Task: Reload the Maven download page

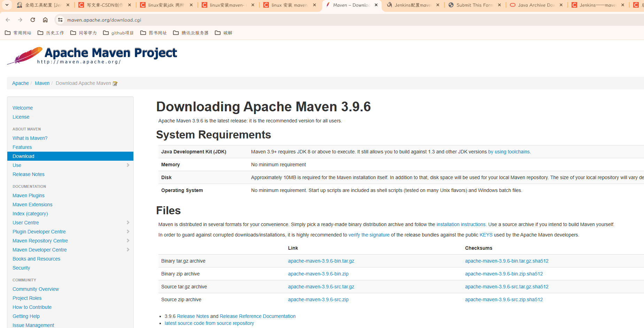Action: [x=33, y=20]
